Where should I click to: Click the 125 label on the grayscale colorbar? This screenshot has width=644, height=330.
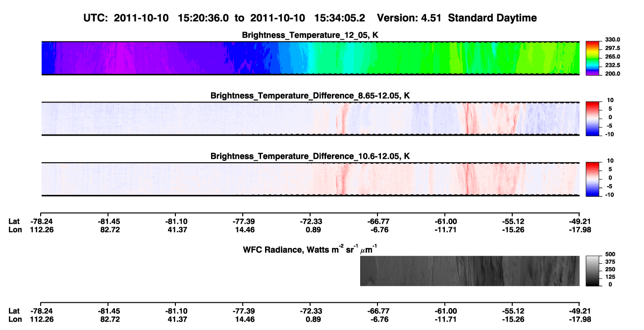click(610, 277)
